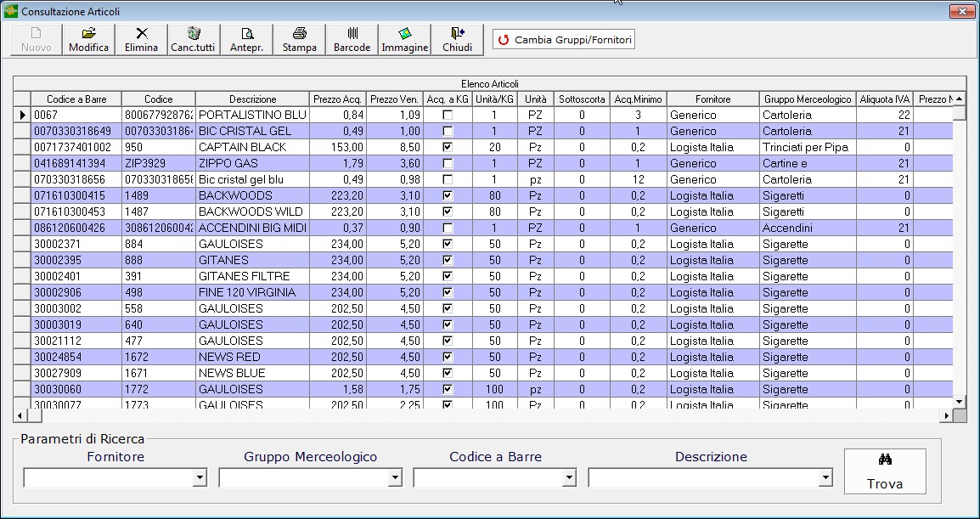Screen dimensions: 980x519
Task: Toggle Acq. a KG checkbox for ZIPPO GAS
Action: 448,163
